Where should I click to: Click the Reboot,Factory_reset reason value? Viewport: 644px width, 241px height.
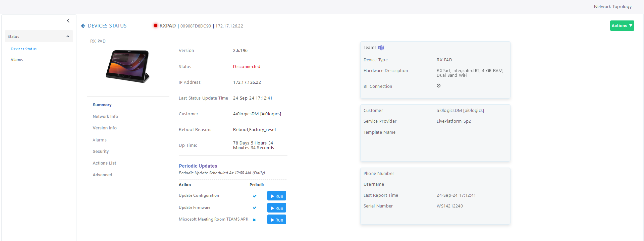[x=254, y=130]
